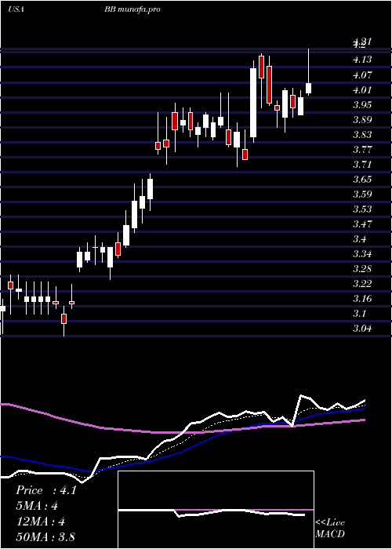
Task: Click the 3.04 price axis label
Action: click(362, 329)
